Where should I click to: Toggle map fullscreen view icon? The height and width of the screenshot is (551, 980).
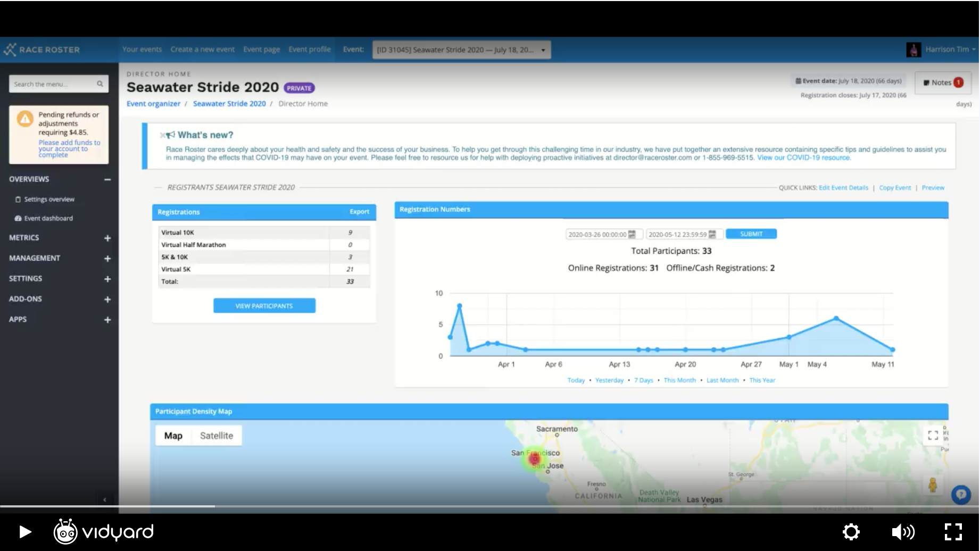click(x=933, y=436)
